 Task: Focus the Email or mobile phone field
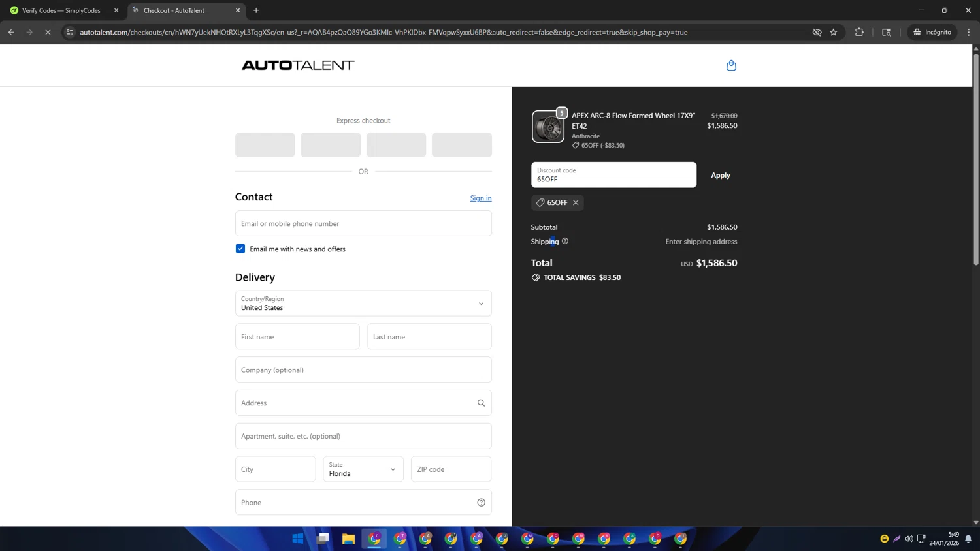coord(363,223)
